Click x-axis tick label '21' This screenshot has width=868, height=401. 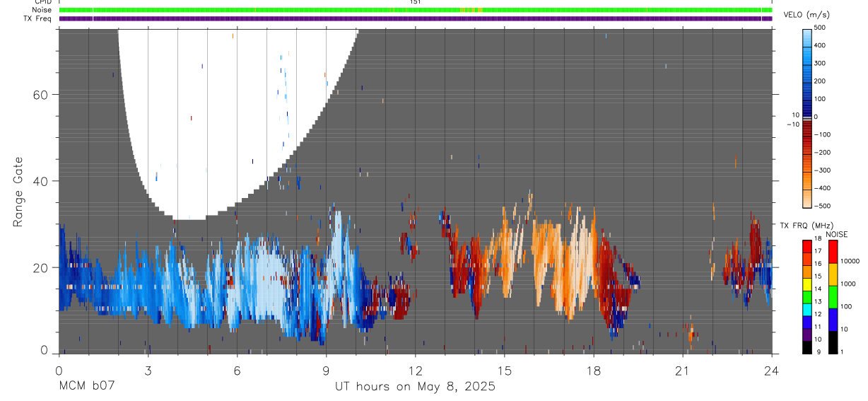coord(683,370)
